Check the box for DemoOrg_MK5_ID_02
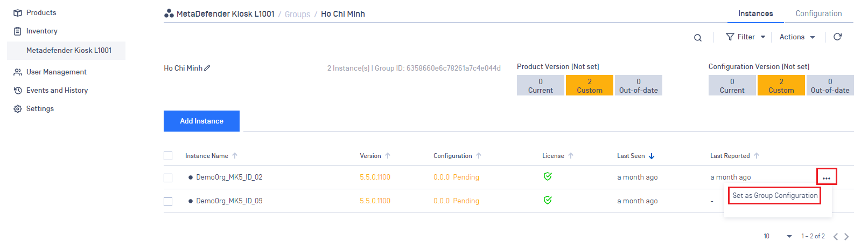The height and width of the screenshot is (247, 868). point(168,177)
